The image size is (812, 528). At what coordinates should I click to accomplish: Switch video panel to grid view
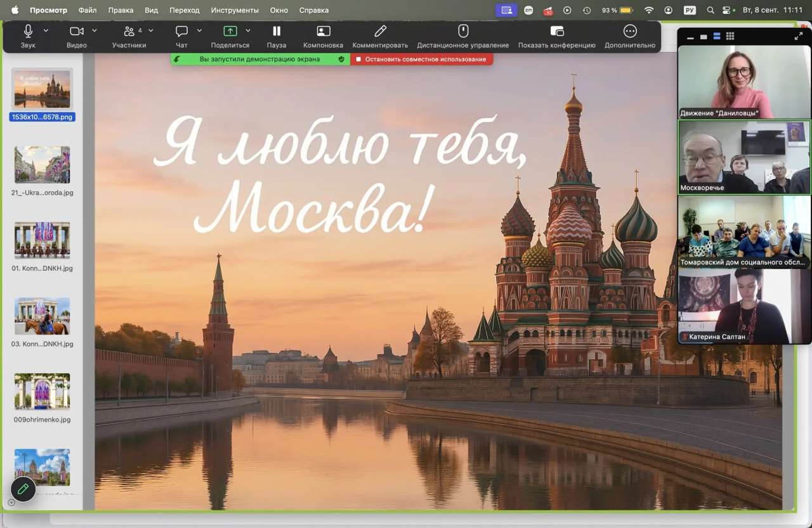click(x=730, y=37)
